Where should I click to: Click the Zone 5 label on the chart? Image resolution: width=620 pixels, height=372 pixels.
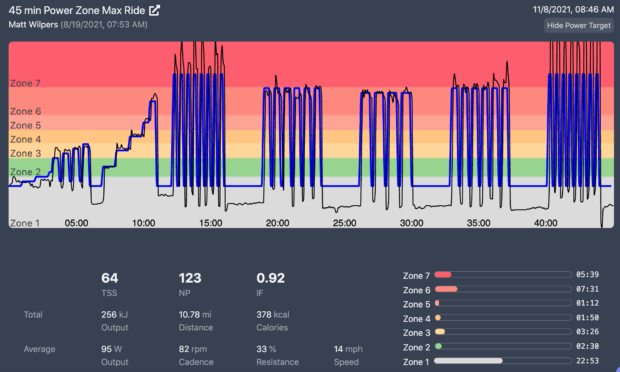tap(25, 125)
